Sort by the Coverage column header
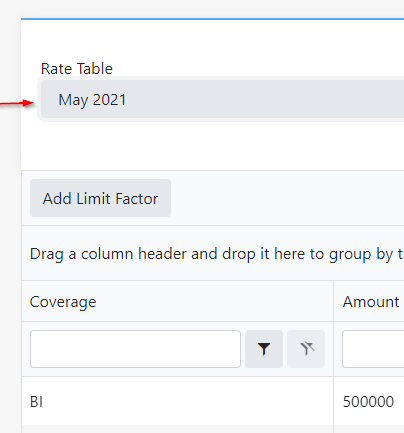The width and height of the screenshot is (404, 433). (x=63, y=302)
